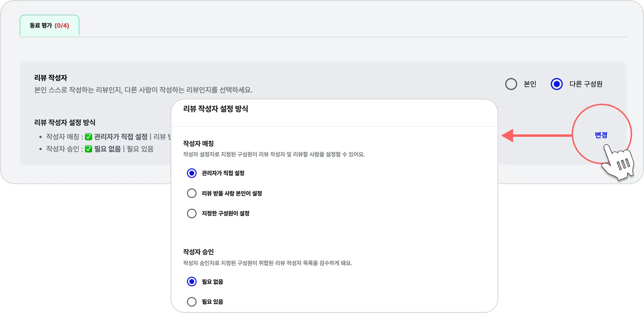Screen dimensions: 644x313
Task: Choose 관리자가 직접 설정 radio button
Action: click(192, 173)
